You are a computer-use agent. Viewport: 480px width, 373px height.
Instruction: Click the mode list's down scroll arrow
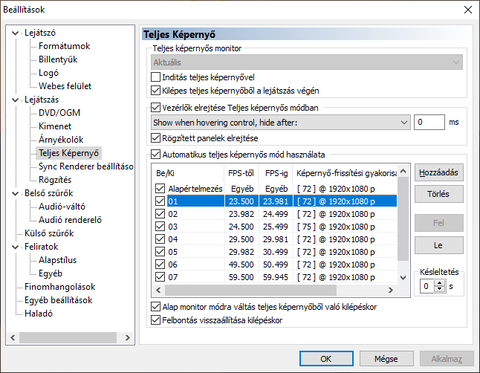coord(403,277)
